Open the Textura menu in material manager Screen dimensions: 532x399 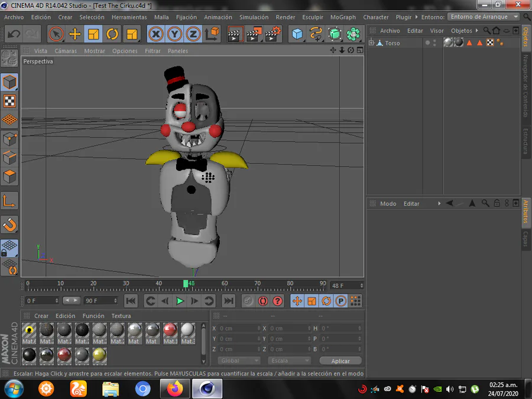point(121,316)
